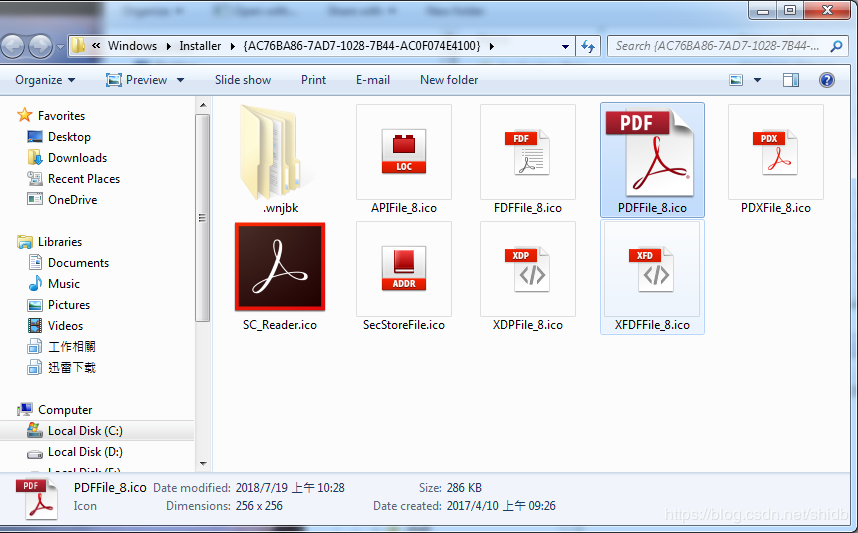The height and width of the screenshot is (533, 858).
Task: Expand the Organize dropdown menu
Action: pos(45,80)
